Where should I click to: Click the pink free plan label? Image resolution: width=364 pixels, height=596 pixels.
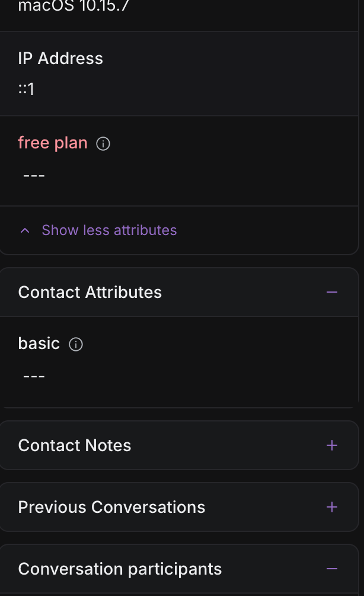(53, 143)
